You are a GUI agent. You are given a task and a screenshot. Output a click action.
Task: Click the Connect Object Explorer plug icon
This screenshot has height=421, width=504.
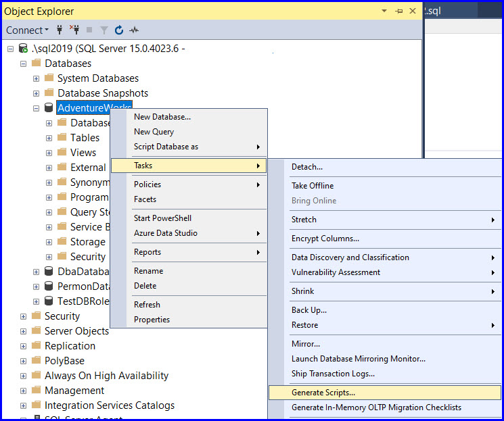[x=60, y=30]
